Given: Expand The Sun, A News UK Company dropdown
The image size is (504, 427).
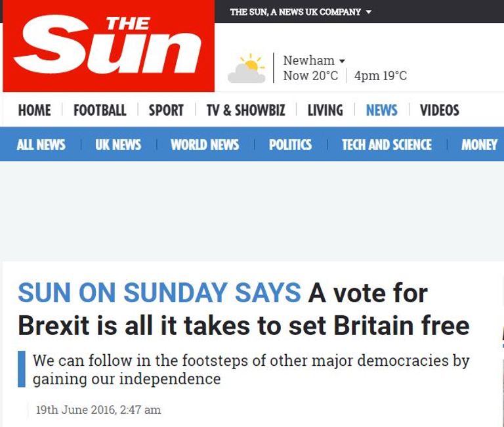Looking at the screenshot, I should coord(368,12).
